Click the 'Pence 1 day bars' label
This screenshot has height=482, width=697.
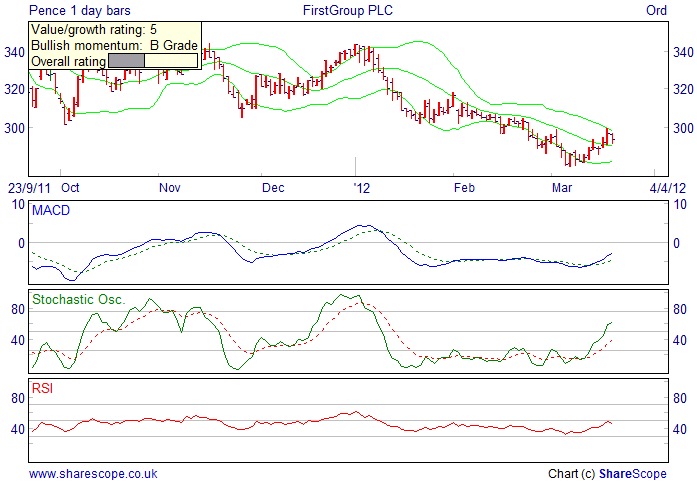[x=80, y=10]
